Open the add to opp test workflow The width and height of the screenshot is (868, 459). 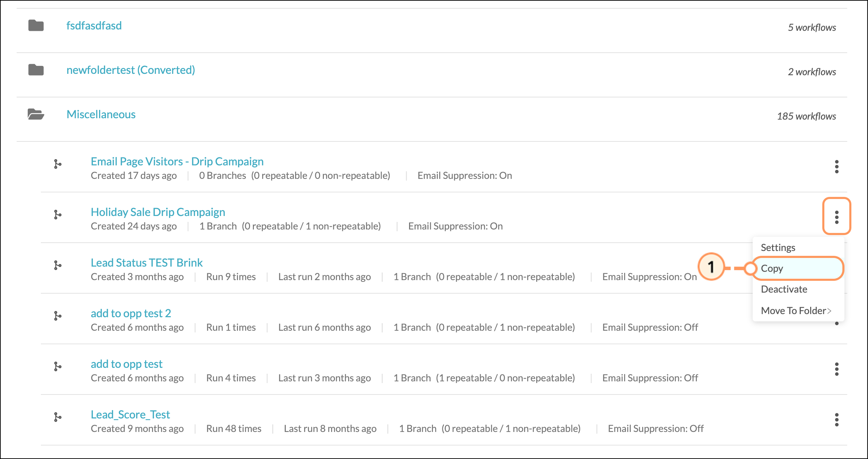pos(126,364)
